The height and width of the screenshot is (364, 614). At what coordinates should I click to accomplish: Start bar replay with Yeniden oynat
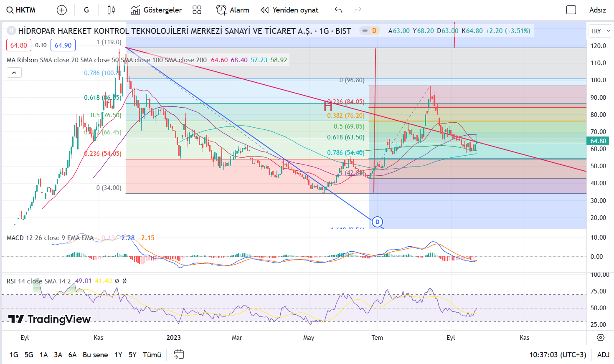pos(289,10)
